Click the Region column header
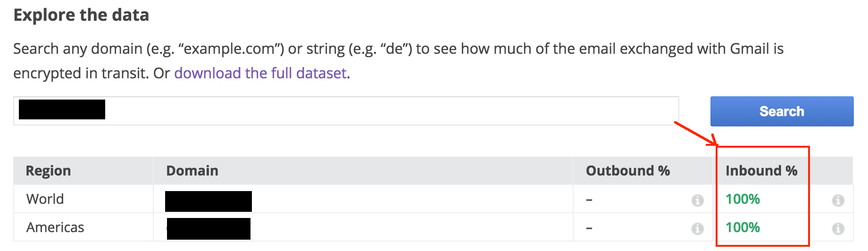 (48, 171)
